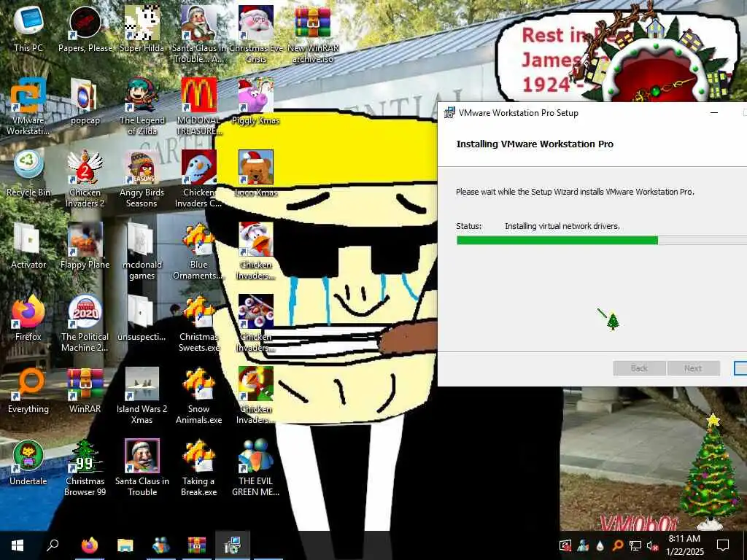
Task: Select Taking a Break.exe icon
Action: (x=198, y=467)
